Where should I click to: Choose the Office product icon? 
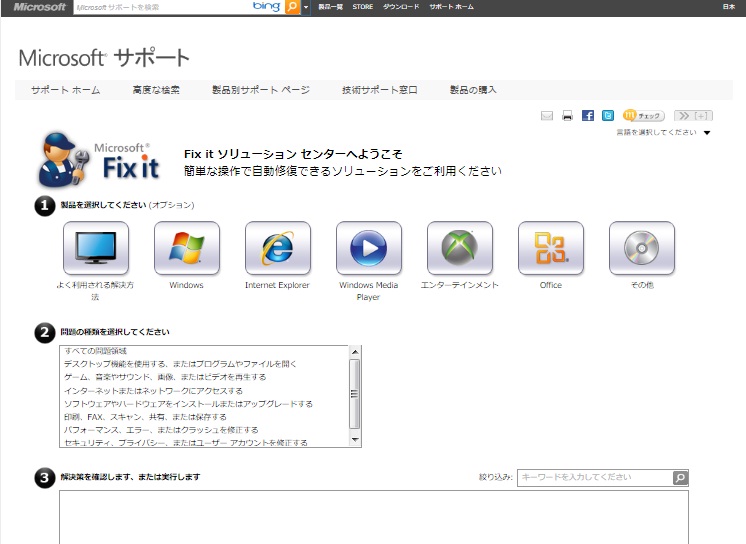coord(551,247)
